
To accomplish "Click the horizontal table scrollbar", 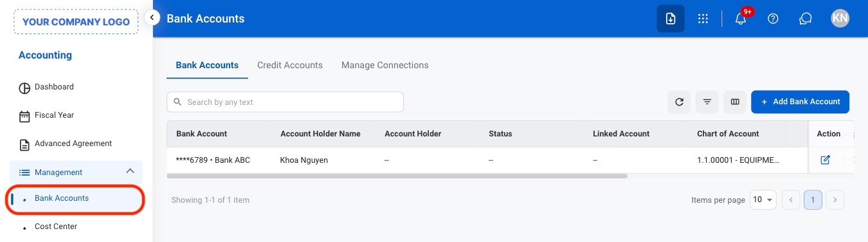I will (397, 176).
